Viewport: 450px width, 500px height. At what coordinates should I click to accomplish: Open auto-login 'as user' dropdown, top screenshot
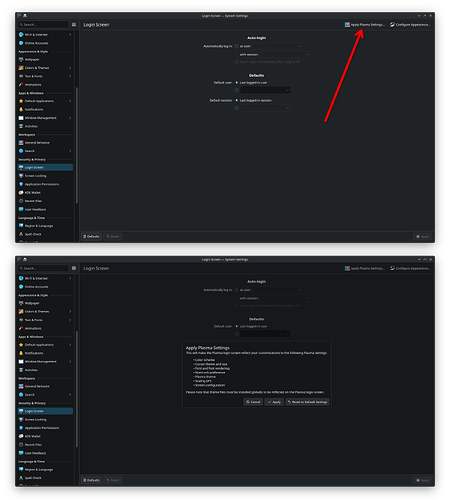pos(277,46)
